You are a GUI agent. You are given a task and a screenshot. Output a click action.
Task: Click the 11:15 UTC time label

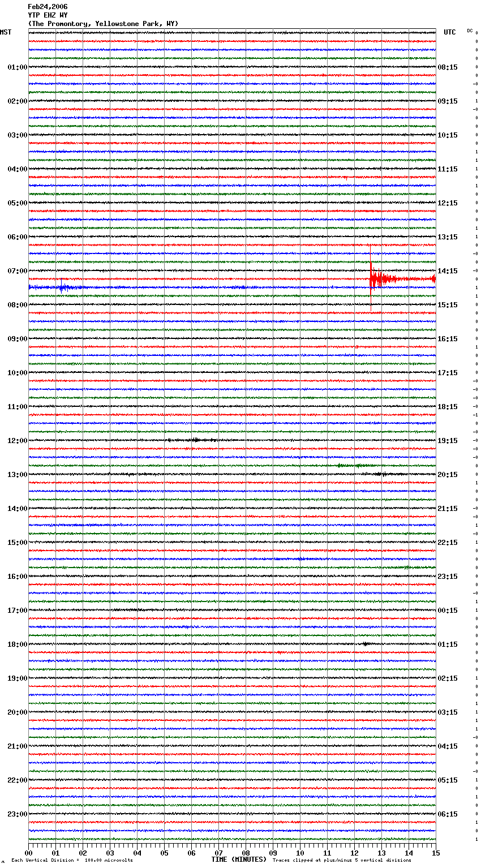tap(448, 169)
